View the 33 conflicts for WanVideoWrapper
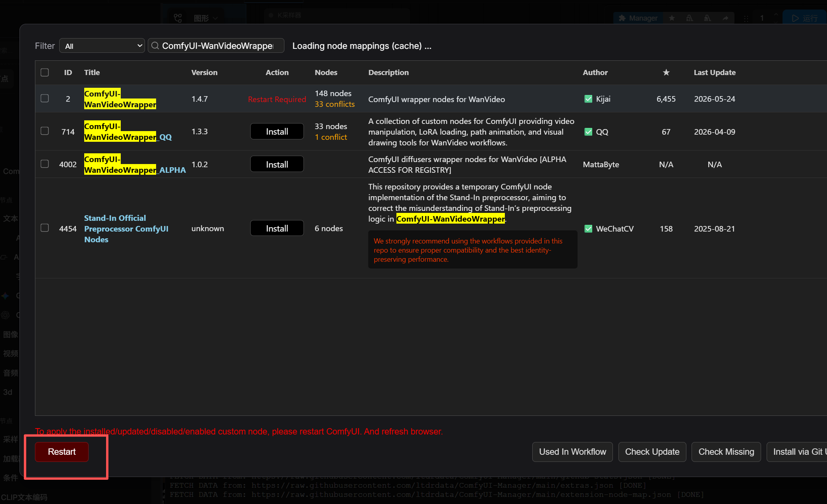 (x=334, y=104)
